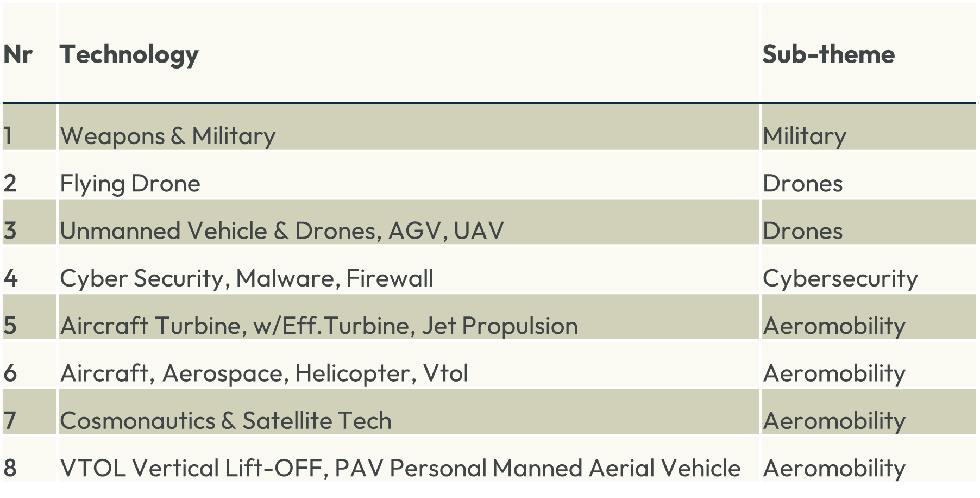
Task: Click row number 4 cell
Action: 10,278
